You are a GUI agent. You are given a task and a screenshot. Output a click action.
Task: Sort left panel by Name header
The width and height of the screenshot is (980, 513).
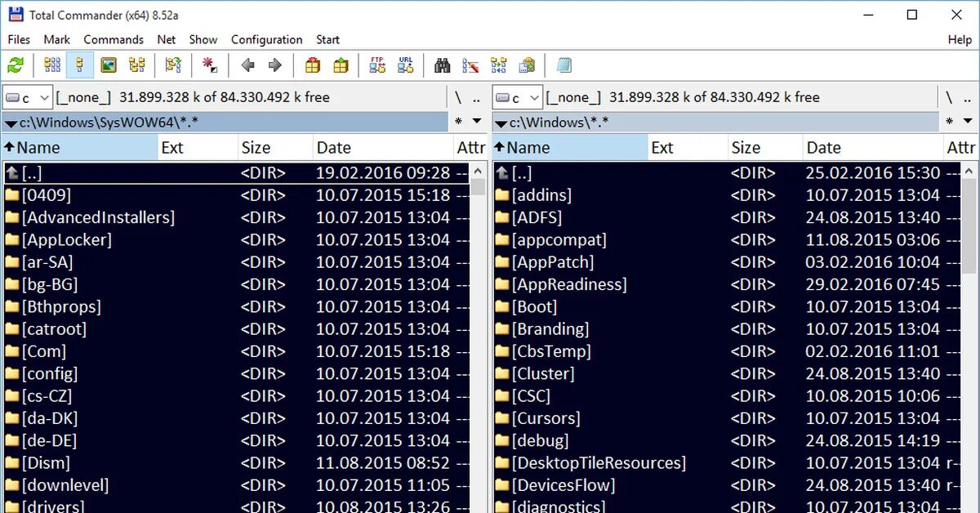(79, 148)
